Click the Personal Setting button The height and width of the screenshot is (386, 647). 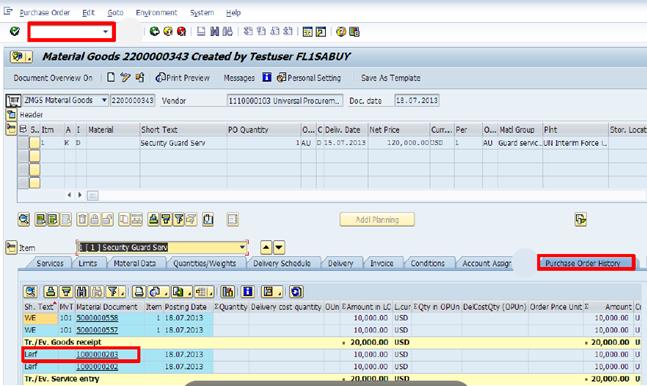click(309, 78)
